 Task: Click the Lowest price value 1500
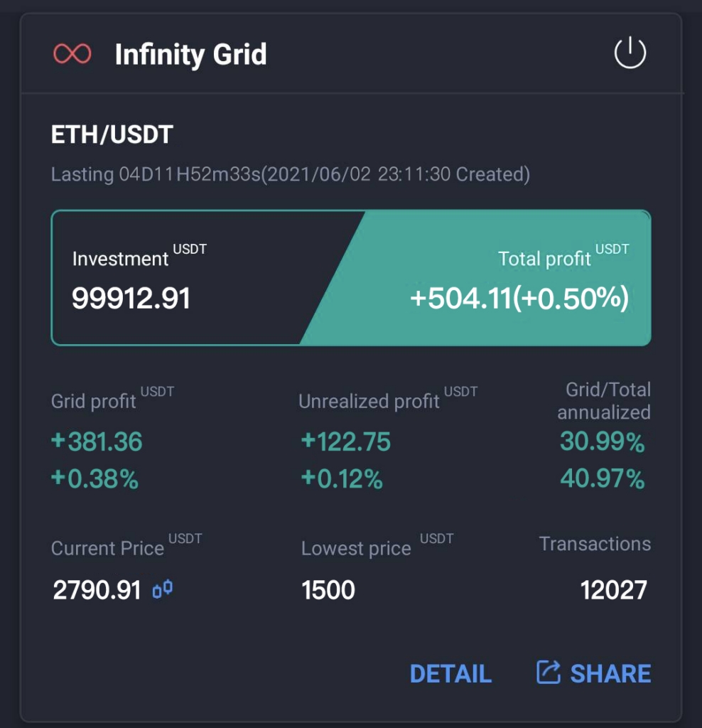click(x=328, y=590)
